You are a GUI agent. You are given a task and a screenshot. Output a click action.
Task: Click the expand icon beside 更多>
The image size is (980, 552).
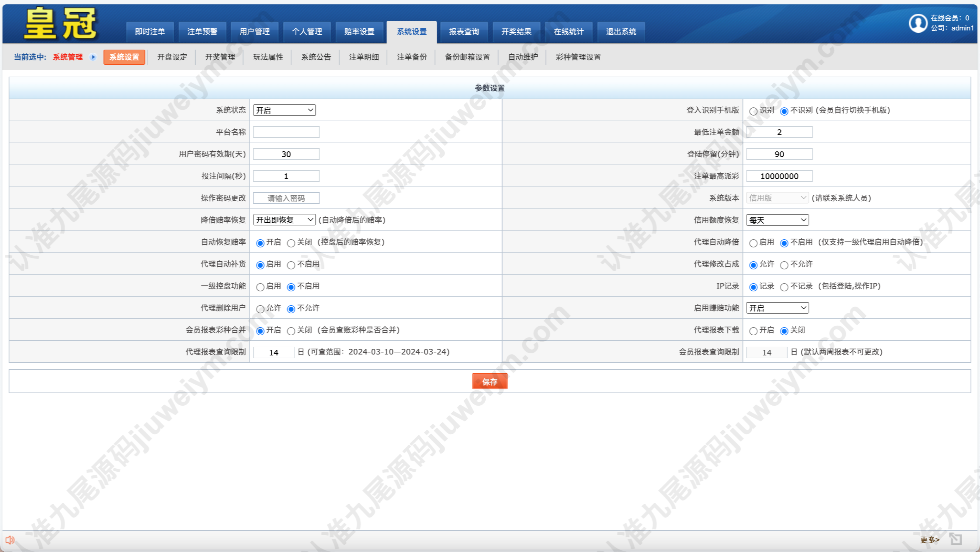click(955, 539)
